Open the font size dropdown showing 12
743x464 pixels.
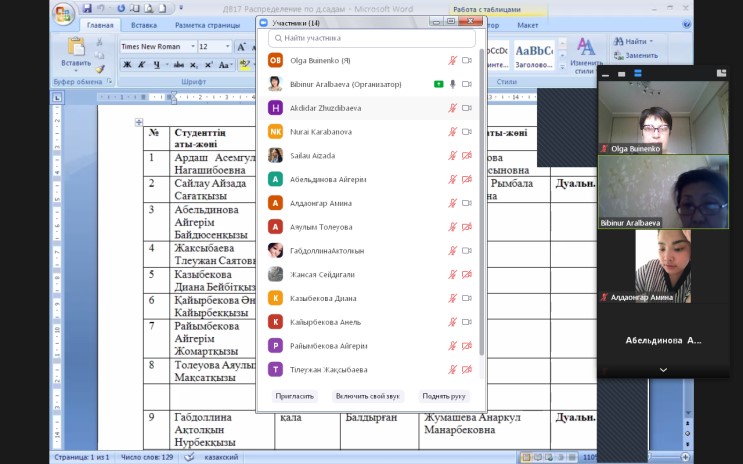click(227, 46)
